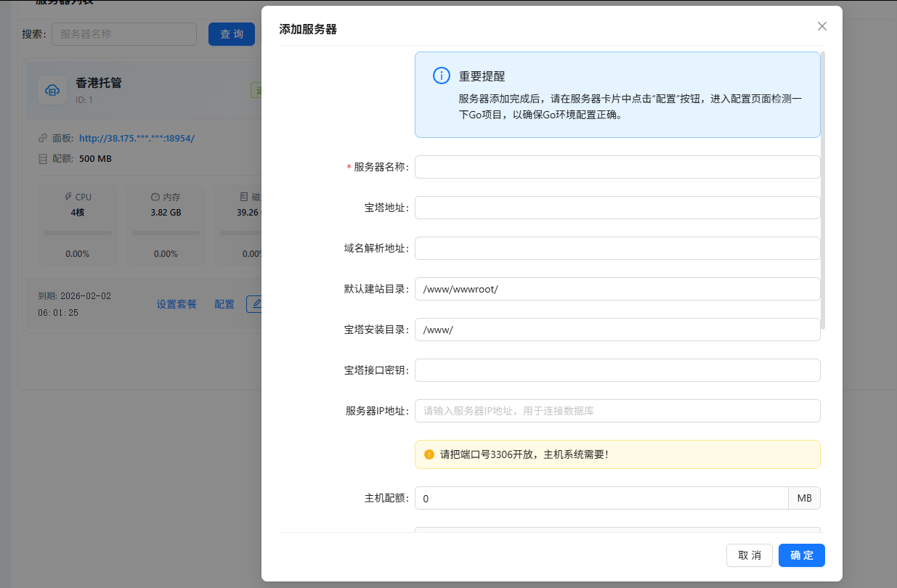Click the lightning CPU icon on the server card
897x588 pixels.
tap(68, 196)
